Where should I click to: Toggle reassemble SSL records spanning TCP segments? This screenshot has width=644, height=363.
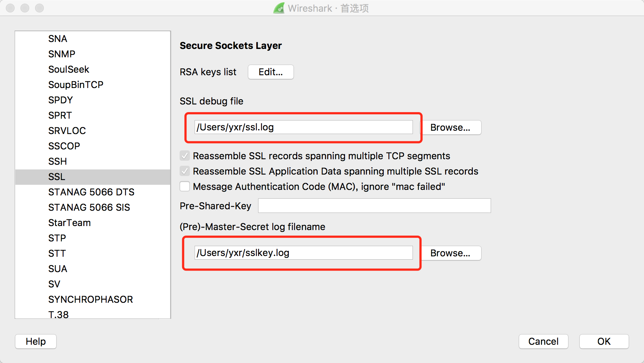[x=185, y=156]
